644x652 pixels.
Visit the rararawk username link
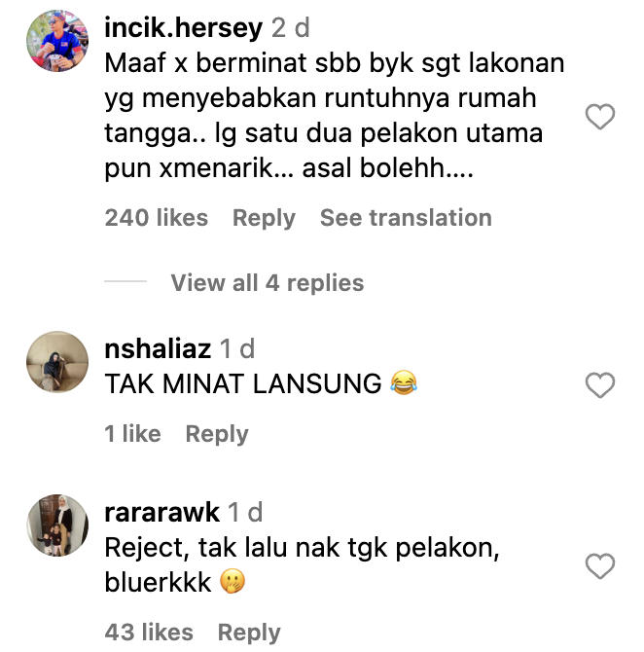[x=161, y=512]
